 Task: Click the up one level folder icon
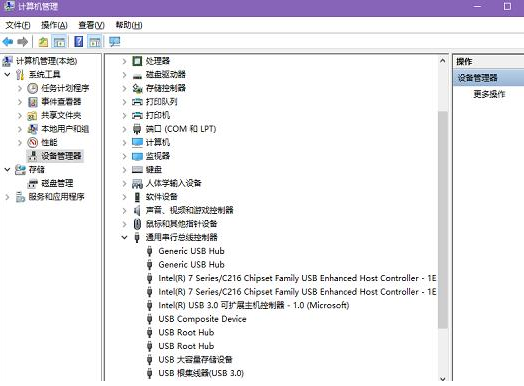(x=43, y=42)
